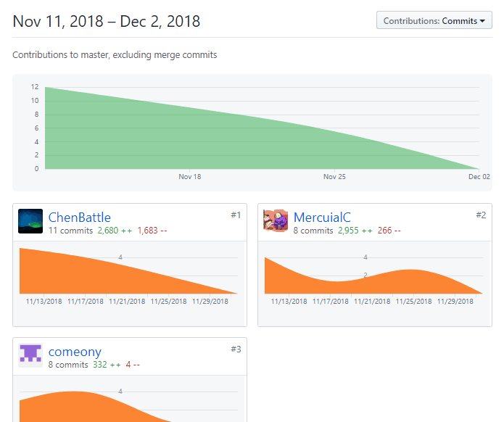The height and width of the screenshot is (422, 504).
Task: Visit the MercuialC profile link
Action: tap(322, 218)
